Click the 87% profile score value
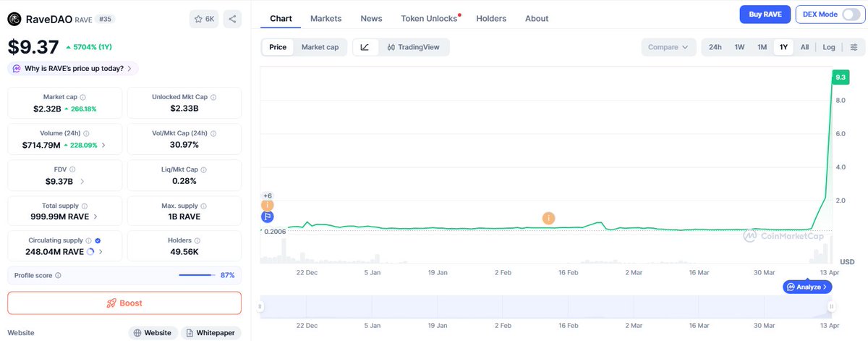The image size is (868, 341). 228,275
